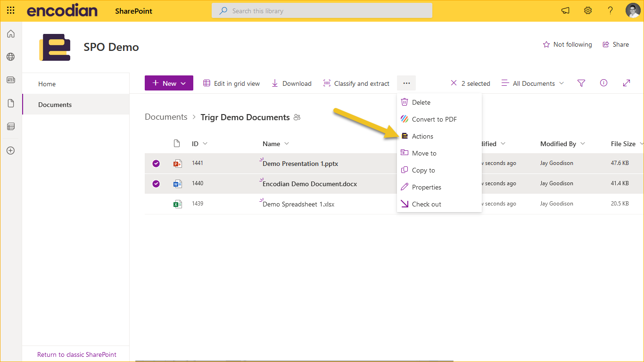The height and width of the screenshot is (362, 644).
Task: Select Check out in the menu
Action: click(439, 204)
